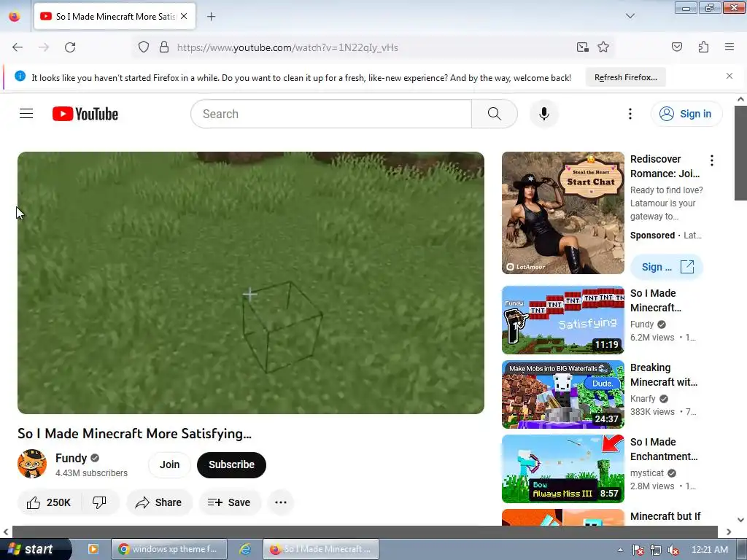Open a new tab with plus icon
This screenshot has width=747, height=560.
(x=211, y=17)
